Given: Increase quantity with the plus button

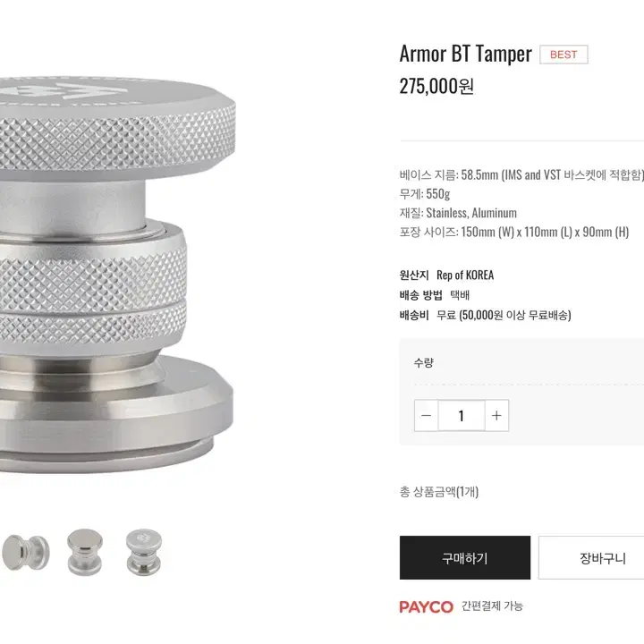Looking at the screenshot, I should (496, 415).
